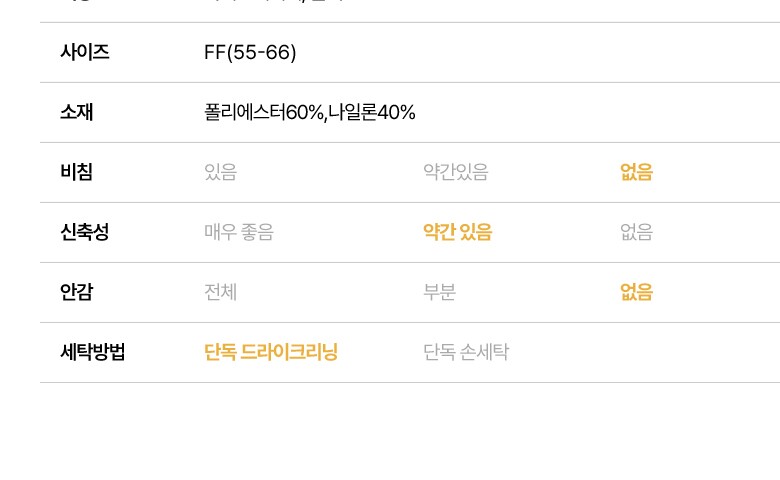Click the 사이즈 row label
This screenshot has width=780, height=480.
[84, 52]
